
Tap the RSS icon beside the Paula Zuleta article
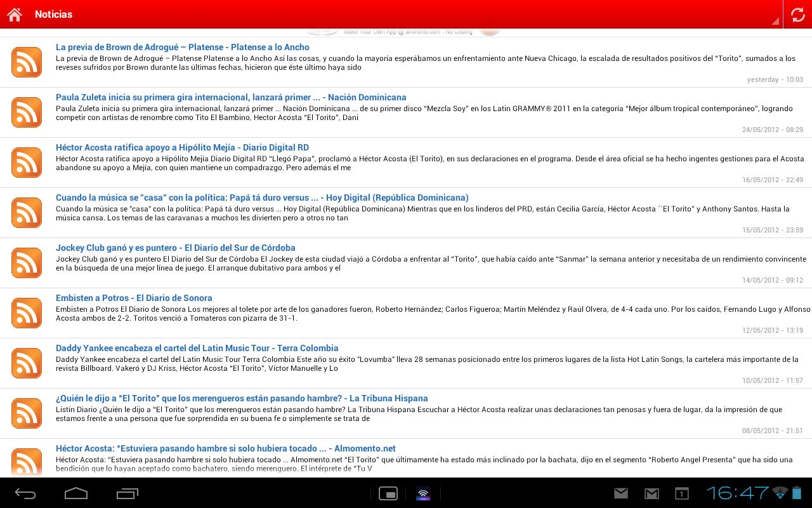[27, 112]
